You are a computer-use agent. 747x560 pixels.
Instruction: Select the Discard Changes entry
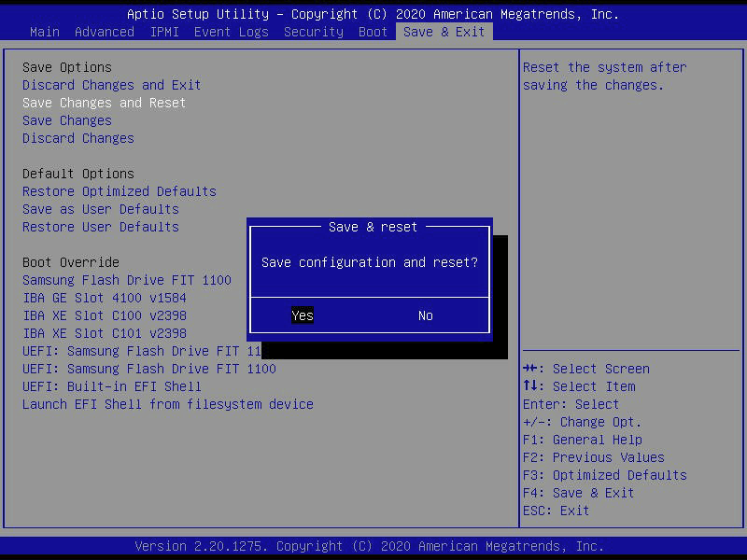(x=78, y=138)
